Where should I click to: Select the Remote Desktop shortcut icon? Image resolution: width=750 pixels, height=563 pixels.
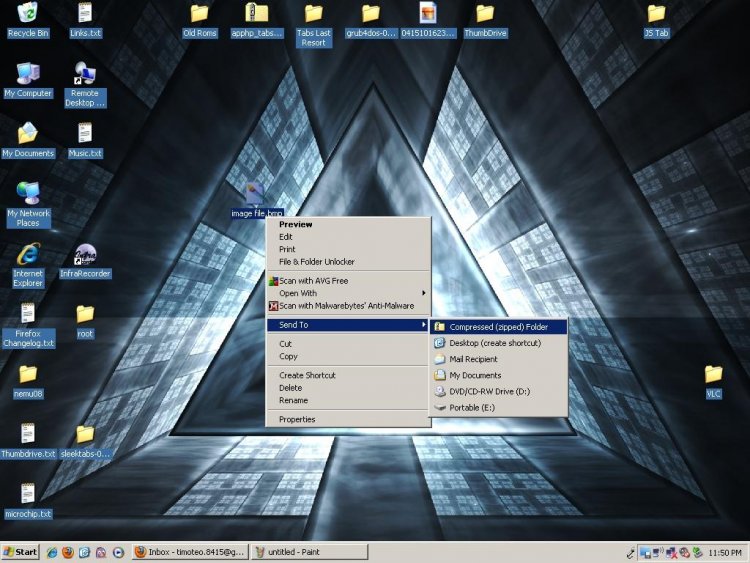(x=85, y=85)
